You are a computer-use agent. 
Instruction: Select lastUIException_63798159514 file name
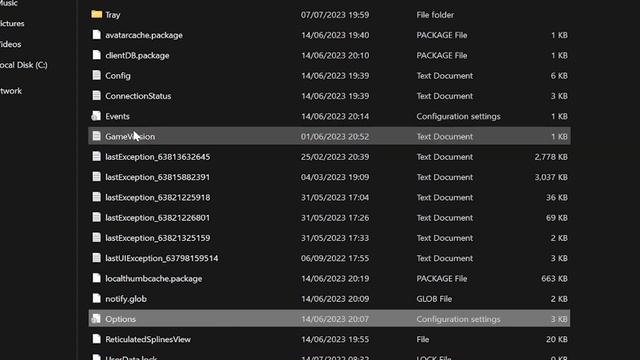[162, 258]
